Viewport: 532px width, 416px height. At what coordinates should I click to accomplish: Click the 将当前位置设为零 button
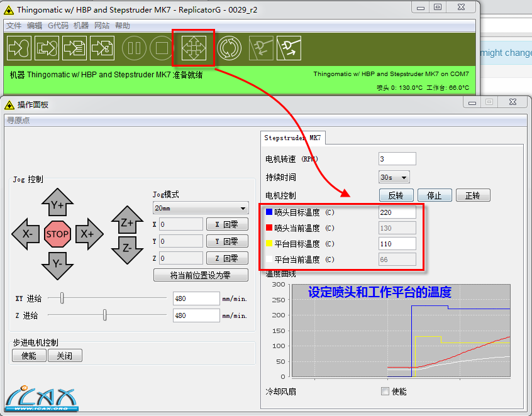pos(201,275)
